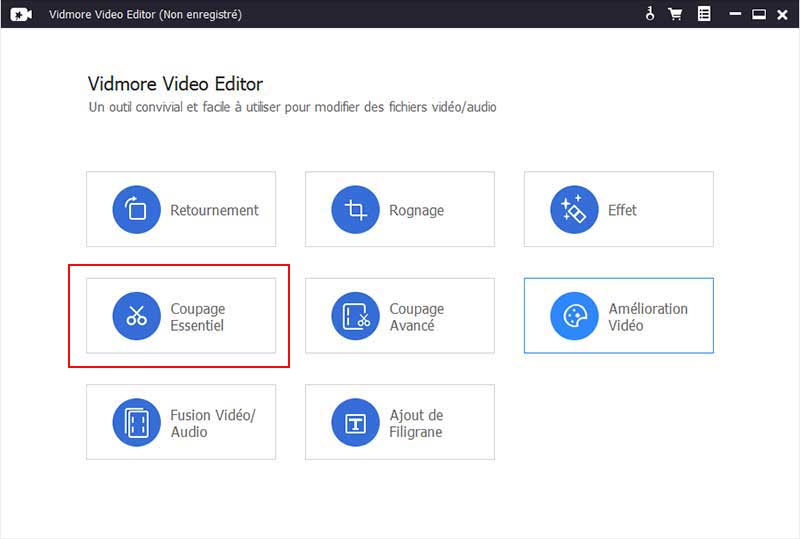The height and width of the screenshot is (539, 800).
Task: Open the Retournement text label
Action: pyautogui.click(x=214, y=210)
